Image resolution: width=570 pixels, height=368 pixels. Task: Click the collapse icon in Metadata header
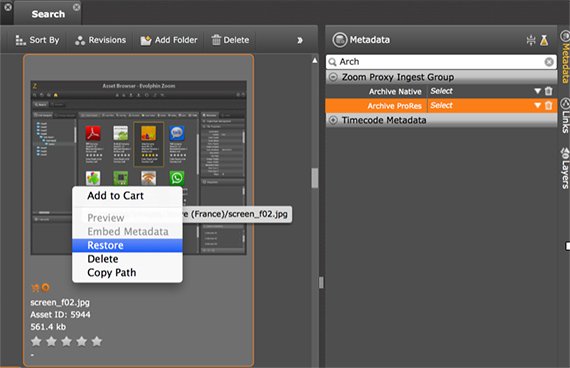(x=531, y=40)
